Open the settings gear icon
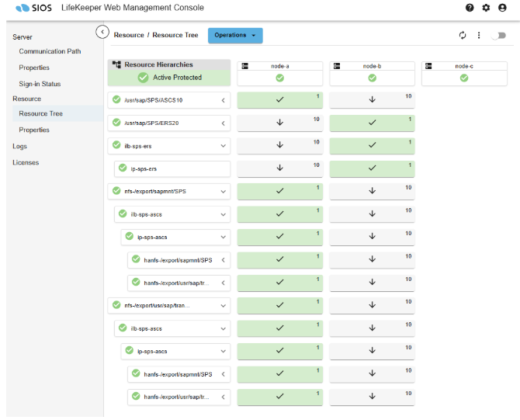 click(x=486, y=8)
